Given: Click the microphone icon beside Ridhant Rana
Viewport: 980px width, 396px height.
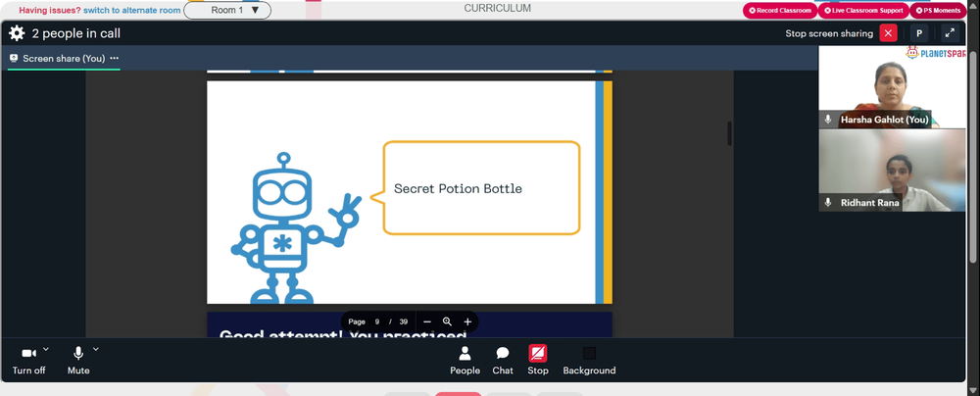Looking at the screenshot, I should coord(828,203).
